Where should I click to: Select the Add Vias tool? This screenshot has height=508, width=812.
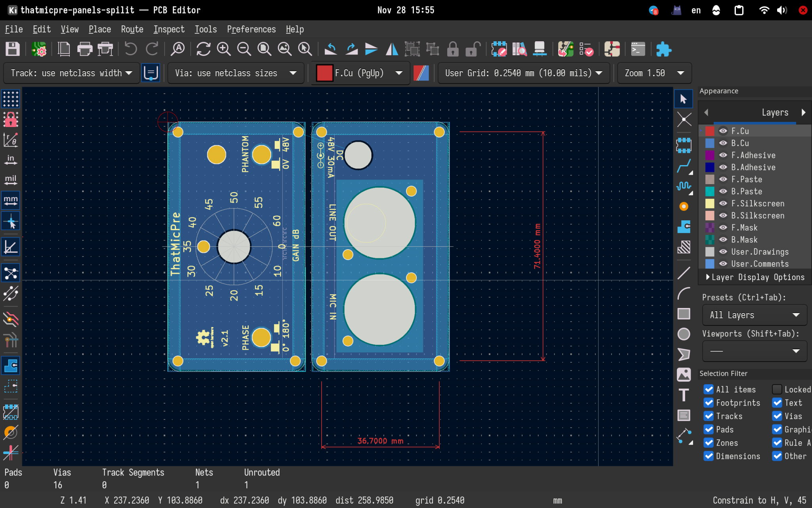(684, 206)
